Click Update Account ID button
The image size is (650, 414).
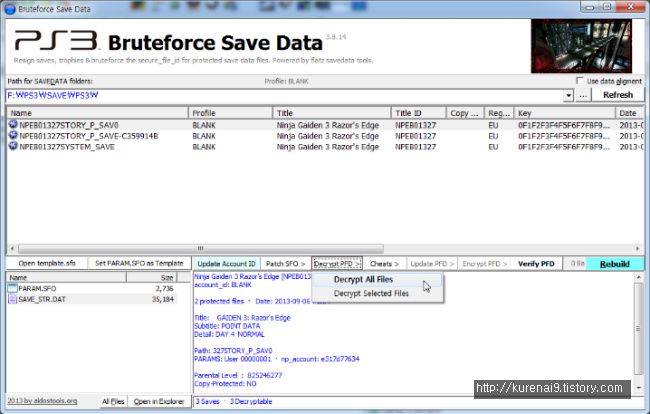click(x=226, y=264)
